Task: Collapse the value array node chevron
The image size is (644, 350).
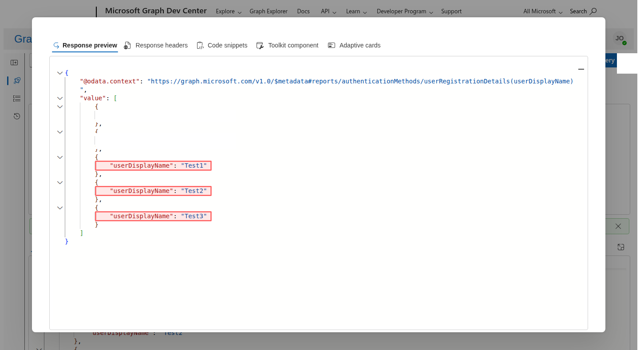Action: coord(60,98)
